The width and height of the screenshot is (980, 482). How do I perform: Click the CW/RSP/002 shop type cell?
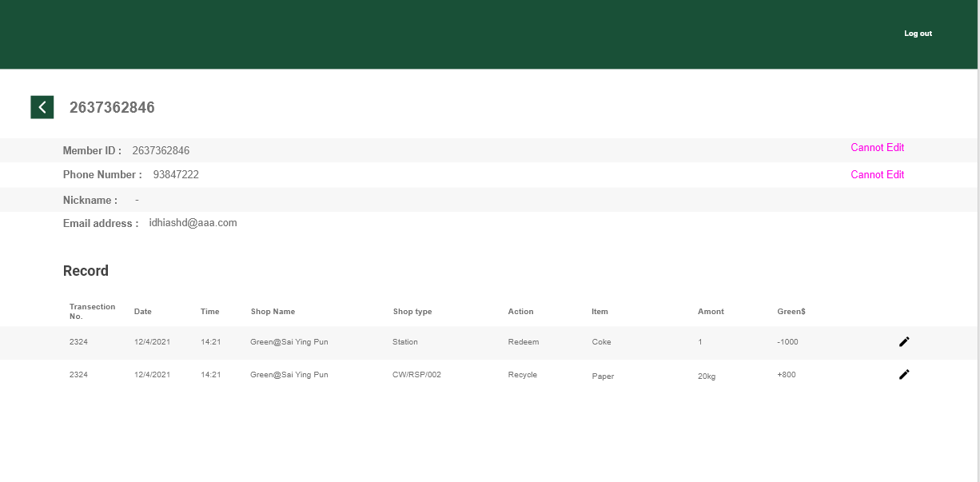(x=416, y=375)
